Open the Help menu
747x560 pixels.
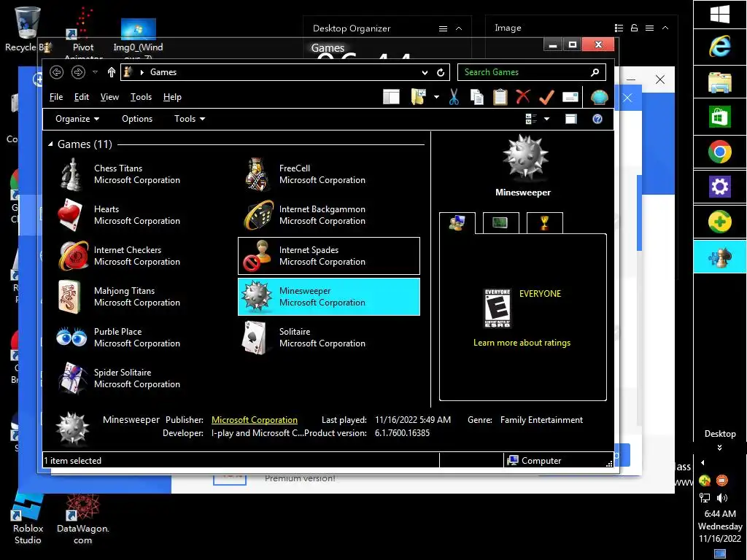click(172, 97)
